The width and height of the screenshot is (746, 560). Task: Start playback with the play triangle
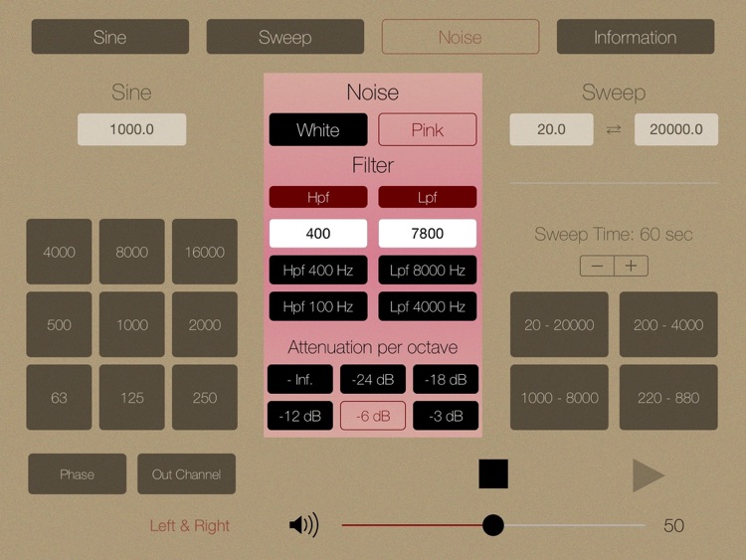pos(649,475)
